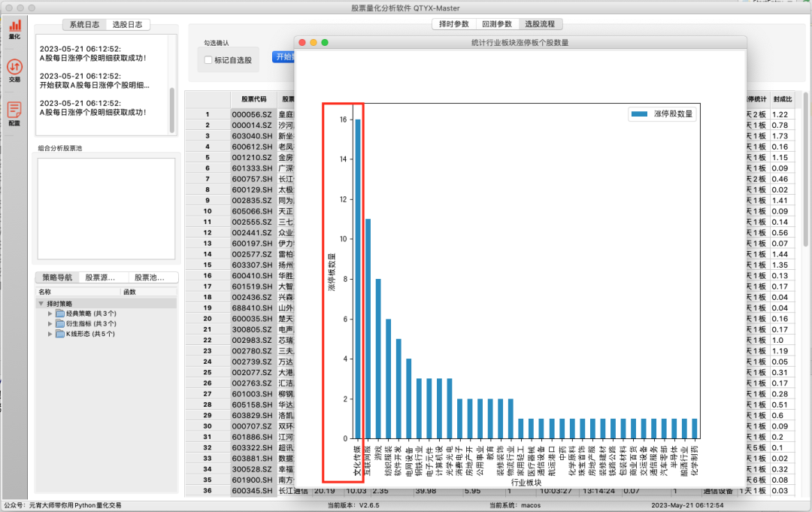Screen dimensions: 812x512
Task: Select the 股票池... tab
Action: [149, 277]
